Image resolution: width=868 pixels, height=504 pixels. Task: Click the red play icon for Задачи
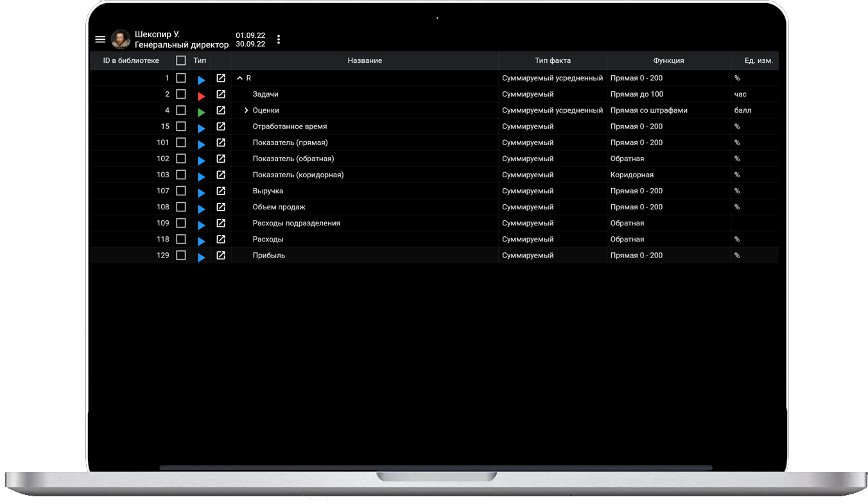pyautogui.click(x=201, y=96)
